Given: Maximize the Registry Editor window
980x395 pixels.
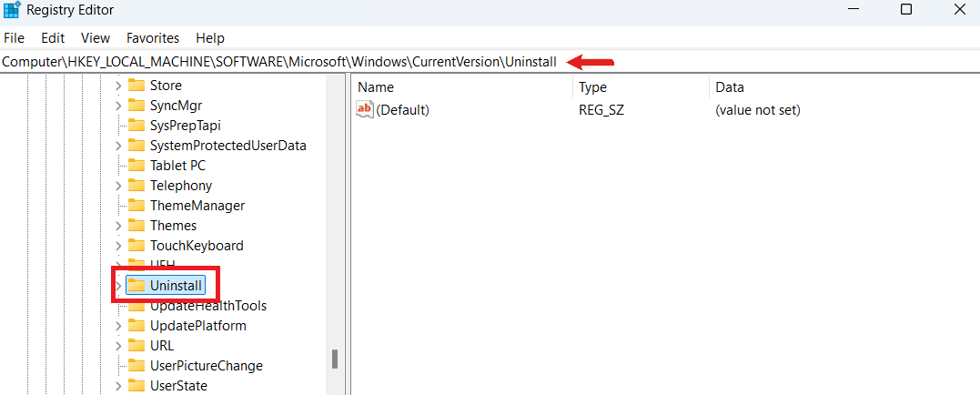Looking at the screenshot, I should coord(905,9).
